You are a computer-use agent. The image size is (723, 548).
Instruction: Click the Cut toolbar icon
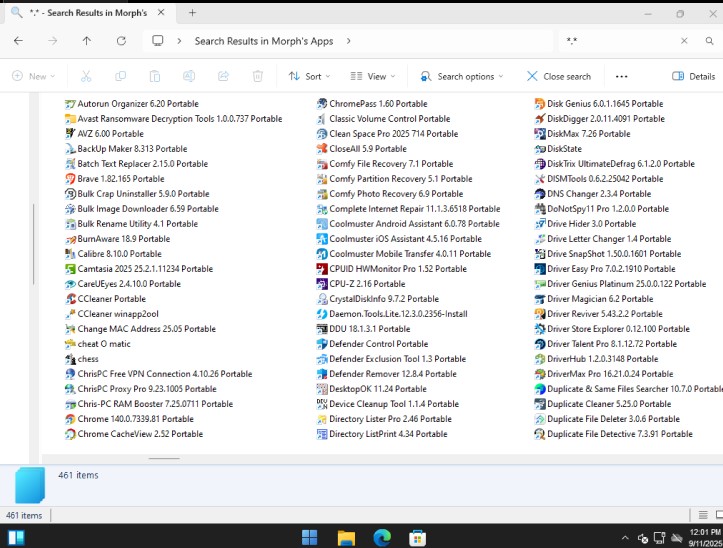coord(86,76)
